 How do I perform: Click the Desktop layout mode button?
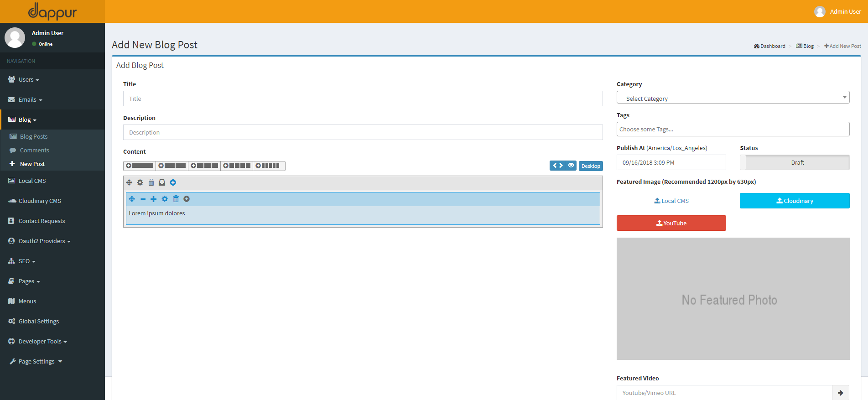(591, 166)
